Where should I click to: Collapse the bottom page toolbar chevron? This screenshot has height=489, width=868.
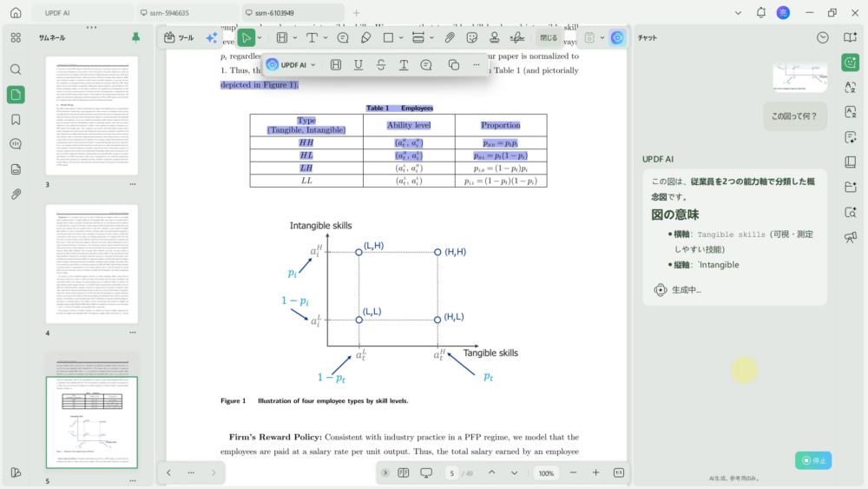click(385, 473)
